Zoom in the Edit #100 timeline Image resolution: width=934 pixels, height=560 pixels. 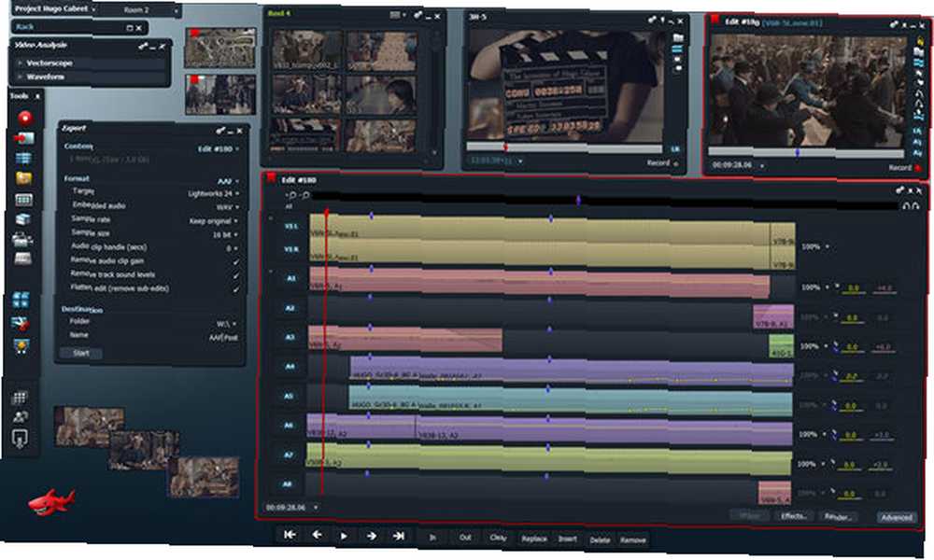(x=291, y=195)
